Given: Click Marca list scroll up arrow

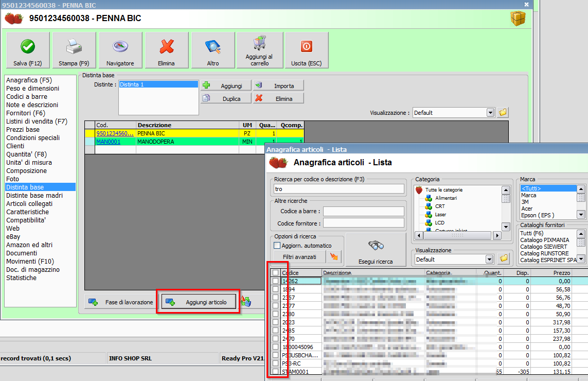Looking at the screenshot, I should 581,189.
